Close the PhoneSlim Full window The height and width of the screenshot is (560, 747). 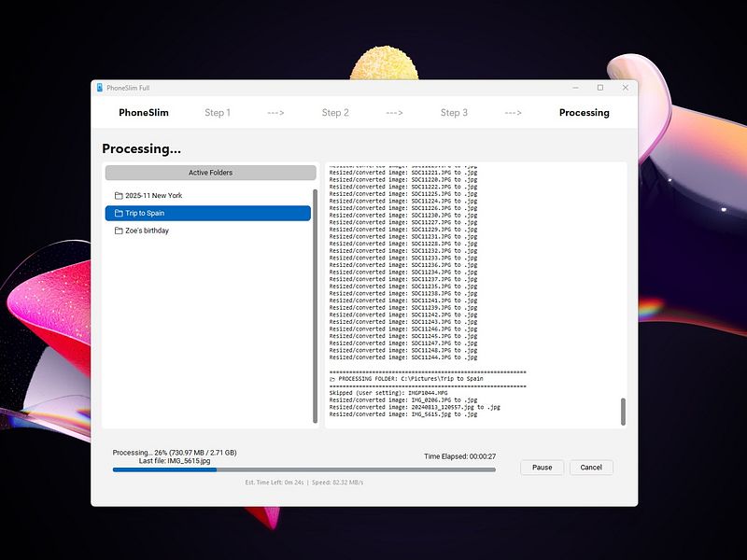point(626,88)
